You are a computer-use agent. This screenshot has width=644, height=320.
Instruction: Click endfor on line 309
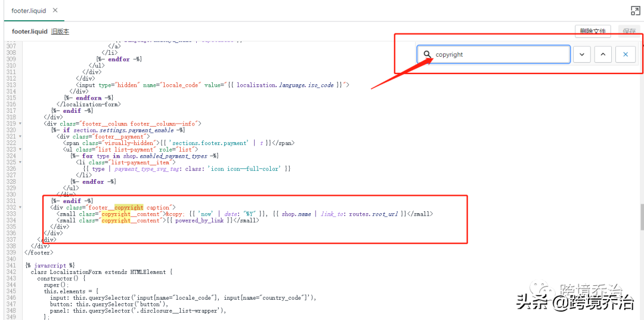pos(119,59)
